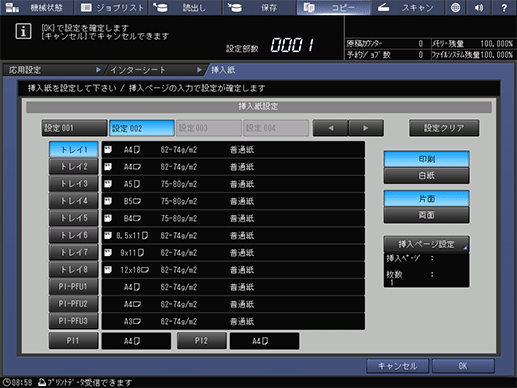Image resolution: width=517 pixels, height=388 pixels.
Task: Click the paper icon in the トレイ7 row
Action: pos(108,253)
